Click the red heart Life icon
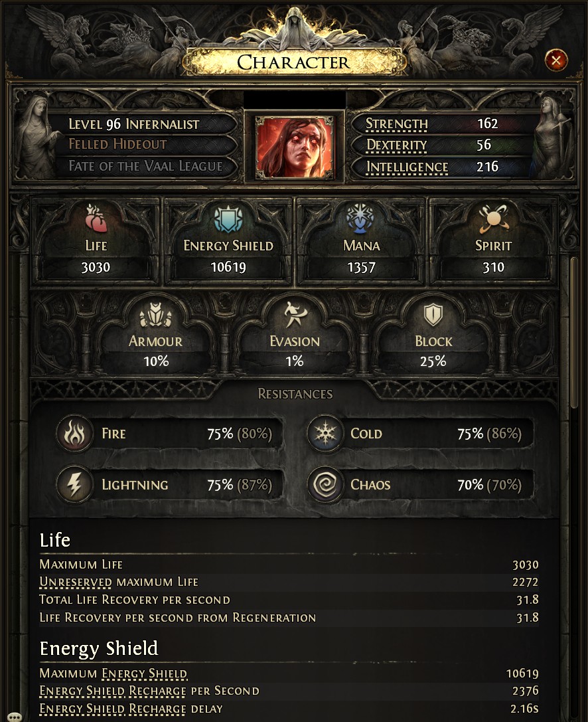Viewport: 588px width, 722px height. point(96,219)
